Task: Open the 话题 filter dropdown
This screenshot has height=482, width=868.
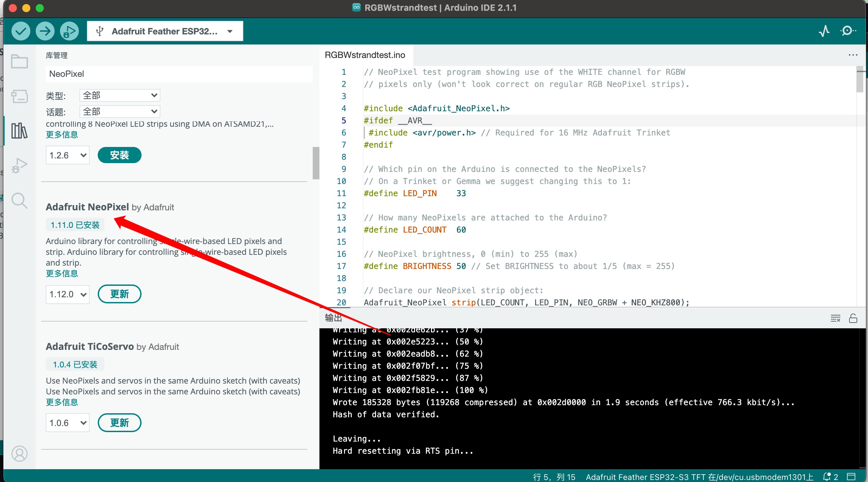Action: click(x=120, y=112)
